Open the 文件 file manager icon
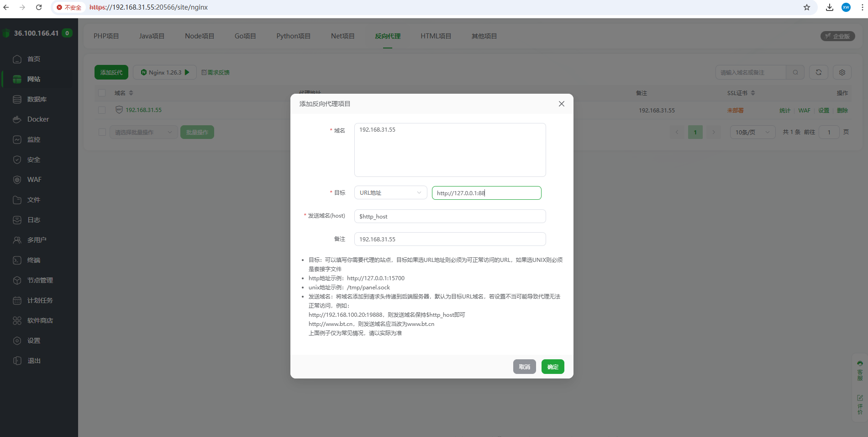 pos(34,200)
